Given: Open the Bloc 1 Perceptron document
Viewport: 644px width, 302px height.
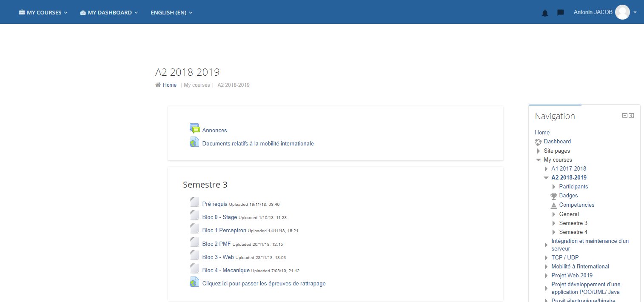Looking at the screenshot, I should [224, 230].
